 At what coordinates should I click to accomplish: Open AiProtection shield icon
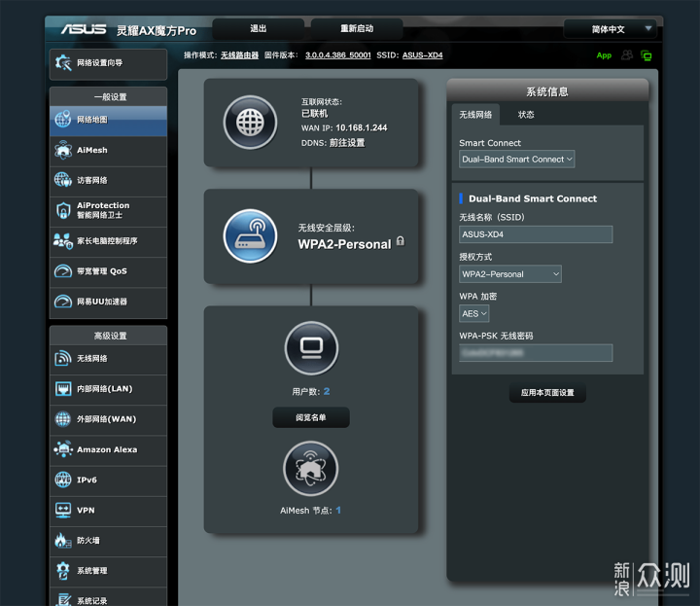click(x=63, y=210)
